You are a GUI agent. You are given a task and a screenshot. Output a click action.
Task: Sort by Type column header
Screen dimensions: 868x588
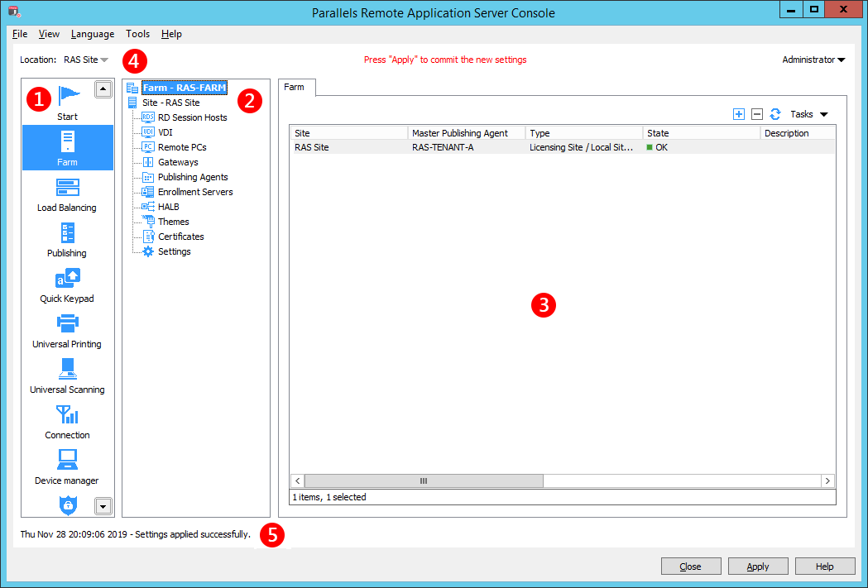tap(584, 133)
